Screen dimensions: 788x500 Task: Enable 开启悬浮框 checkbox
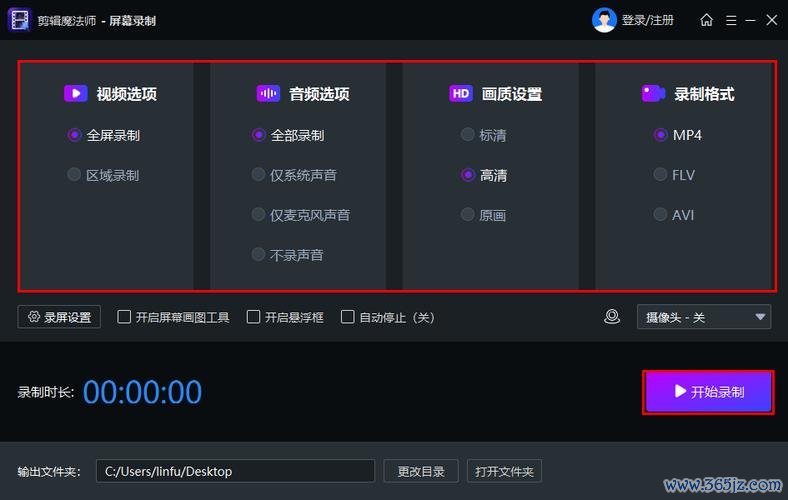(x=253, y=317)
